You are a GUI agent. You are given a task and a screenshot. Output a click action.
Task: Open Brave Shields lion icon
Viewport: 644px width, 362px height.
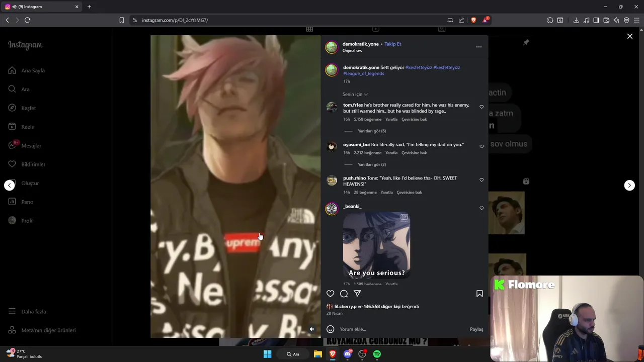(x=473, y=20)
